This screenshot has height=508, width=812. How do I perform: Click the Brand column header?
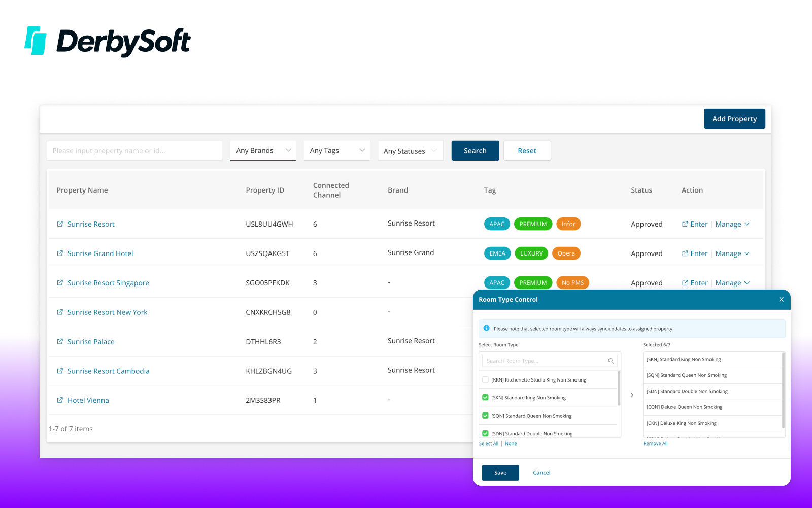[398, 190]
